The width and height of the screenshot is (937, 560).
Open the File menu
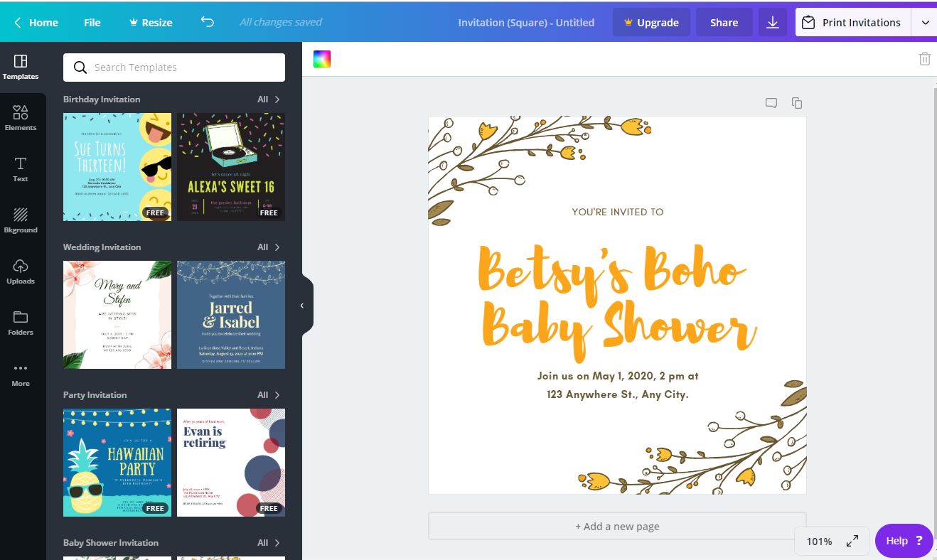[92, 23]
